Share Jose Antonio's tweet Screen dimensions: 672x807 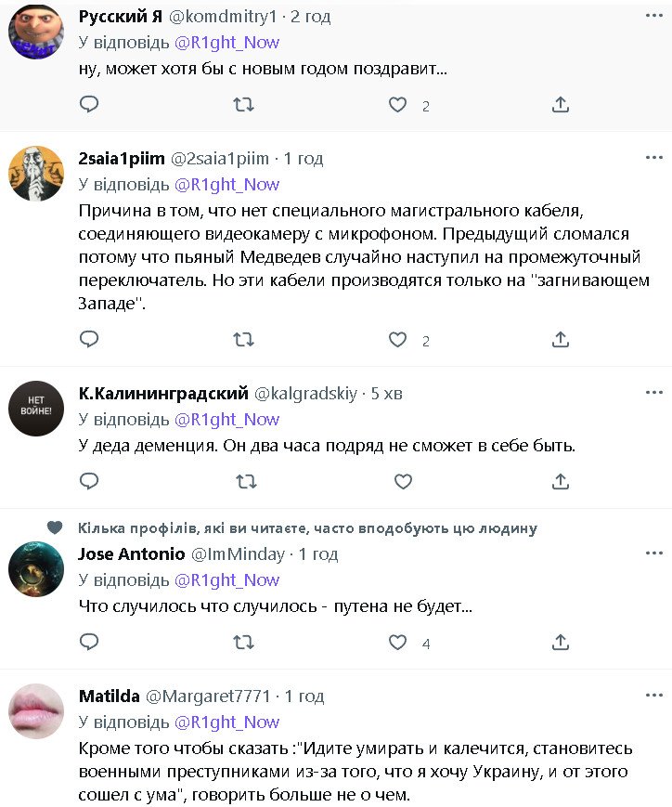point(561,642)
